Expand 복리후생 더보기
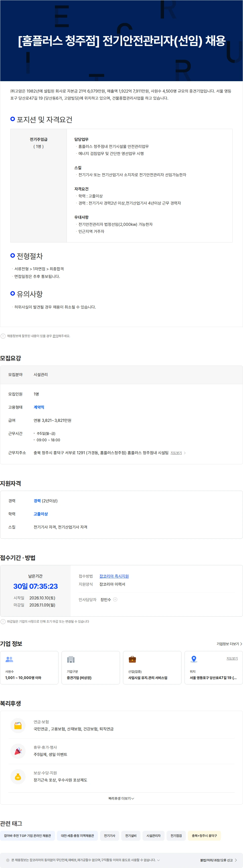The height and width of the screenshot is (868, 243). point(121,798)
